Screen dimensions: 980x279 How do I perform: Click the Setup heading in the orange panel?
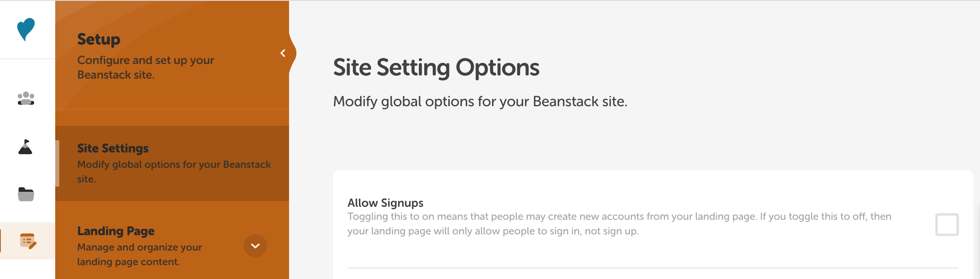(x=99, y=39)
